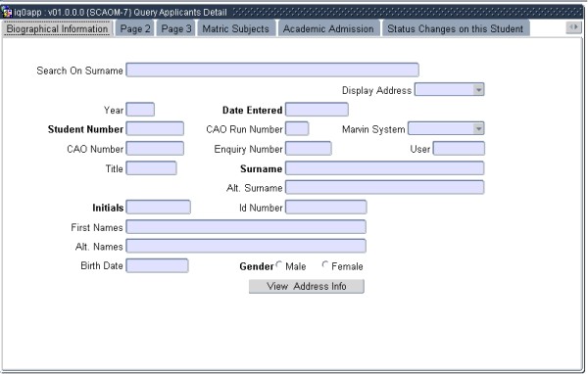588x374 pixels.
Task: Select the Date Entered field
Action: (317, 110)
